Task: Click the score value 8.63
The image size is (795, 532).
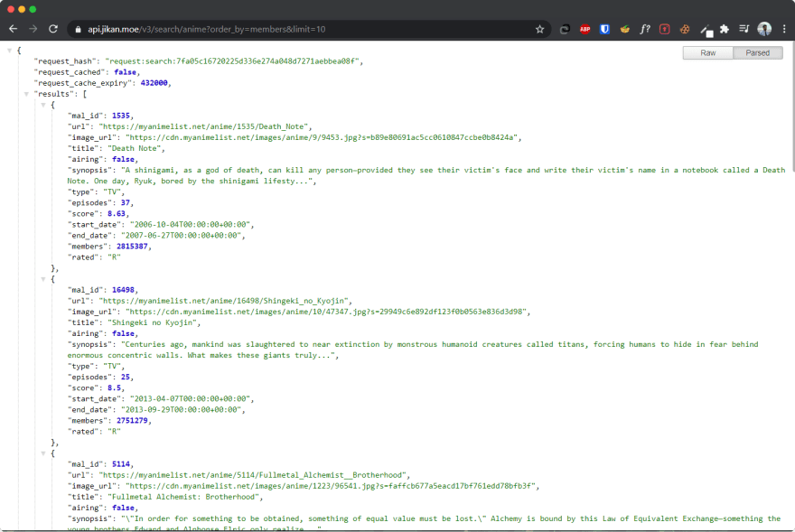Action: point(117,214)
